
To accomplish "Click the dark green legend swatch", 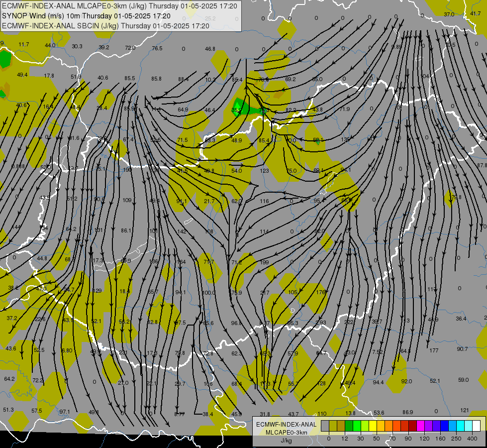I will (x=349, y=426).
